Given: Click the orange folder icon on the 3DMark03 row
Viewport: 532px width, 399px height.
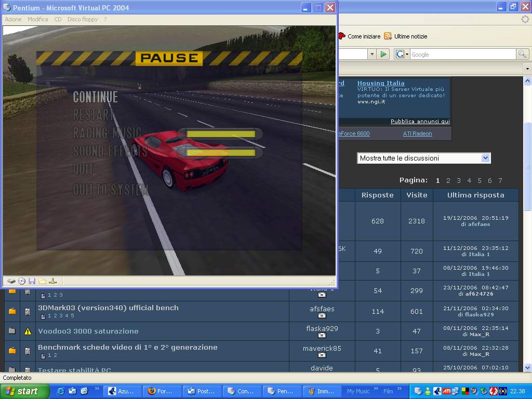Looking at the screenshot, I should 12,311.
